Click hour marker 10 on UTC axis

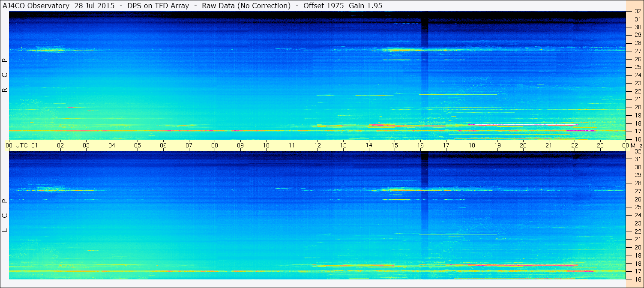(x=266, y=145)
